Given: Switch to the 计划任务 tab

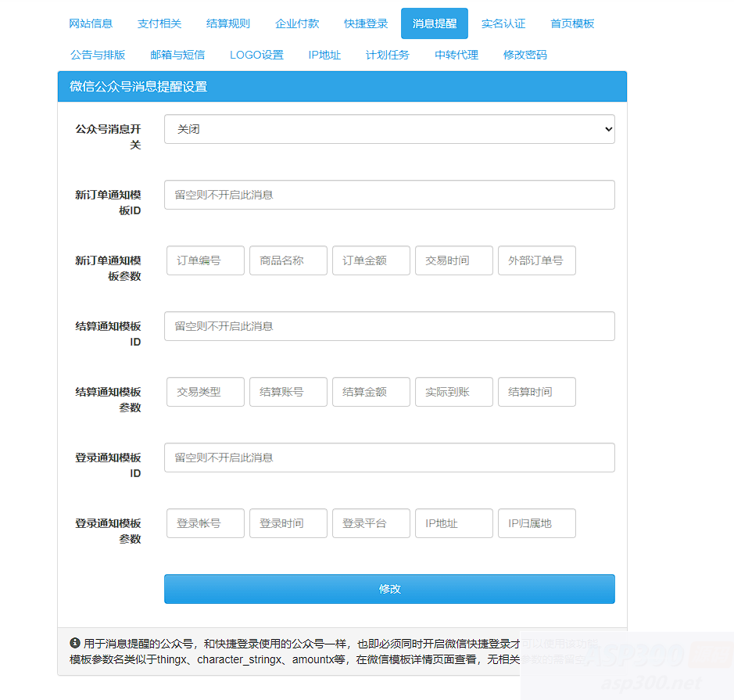Looking at the screenshot, I should (x=387, y=55).
